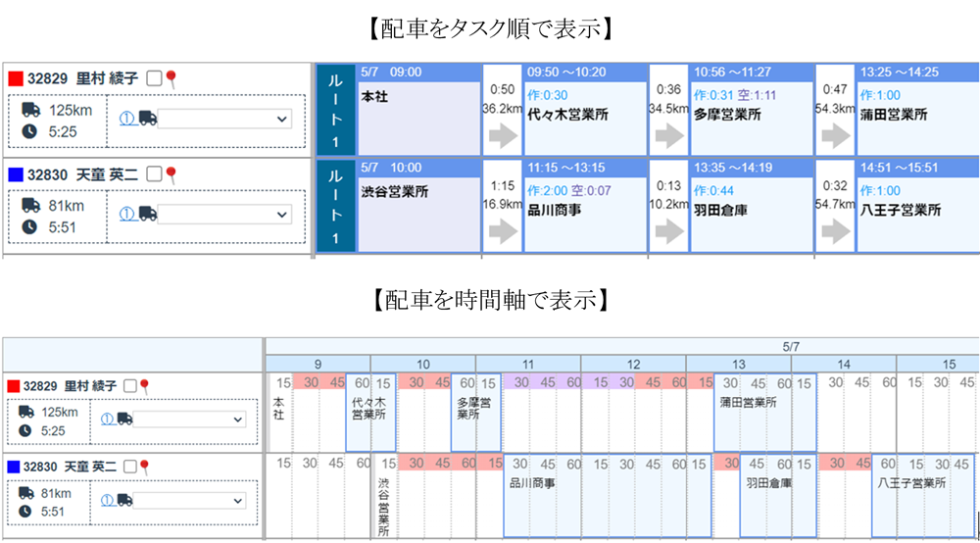Click the ① link in 天童 英二's task-order row
This screenshot has width=980, height=543.
(x=127, y=214)
